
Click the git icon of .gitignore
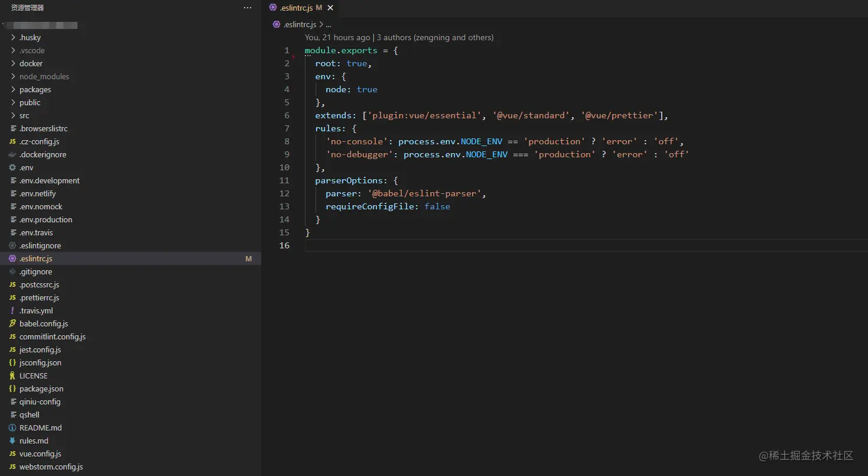(x=13, y=271)
